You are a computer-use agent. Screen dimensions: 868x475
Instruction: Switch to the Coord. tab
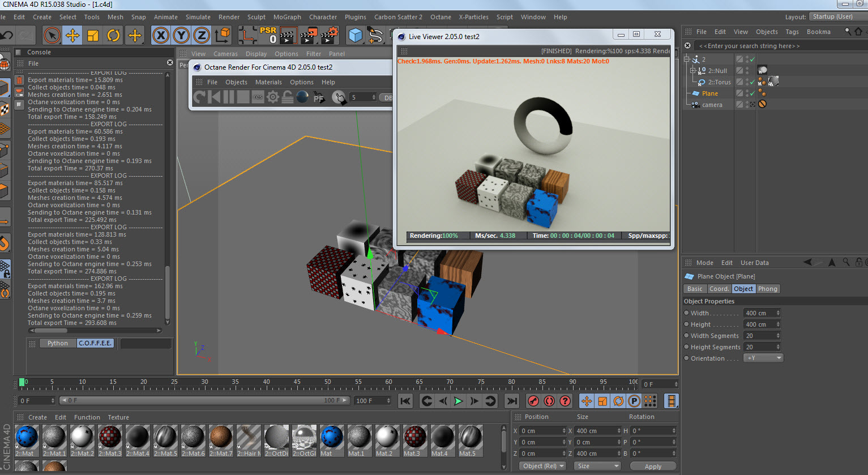tap(719, 289)
